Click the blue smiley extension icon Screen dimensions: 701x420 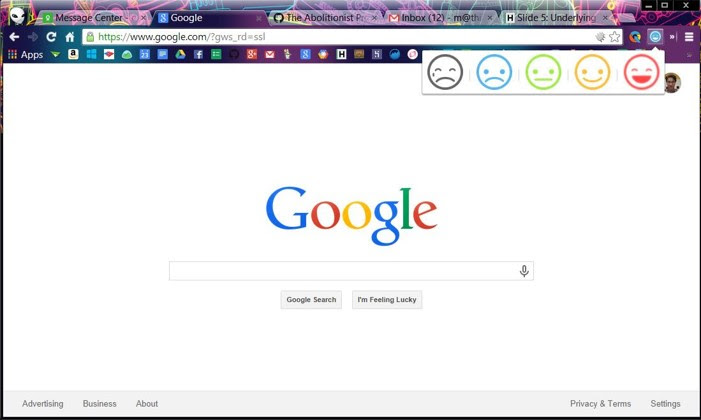[x=655, y=37]
